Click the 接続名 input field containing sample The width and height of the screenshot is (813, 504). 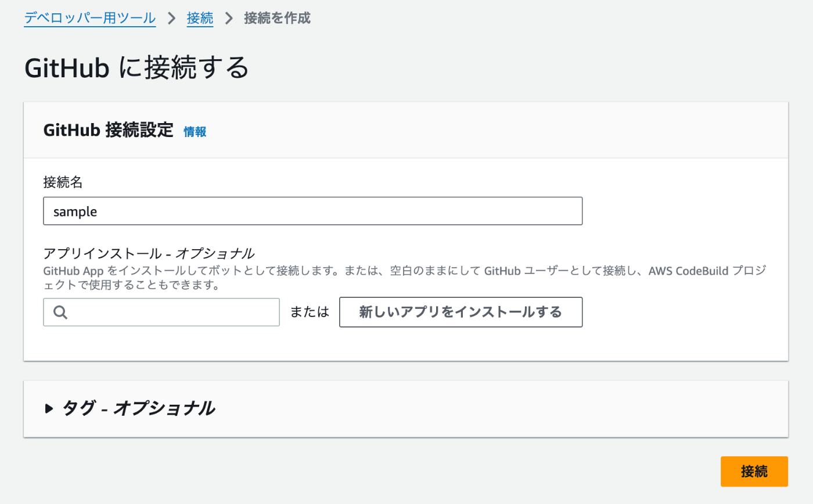coord(312,211)
